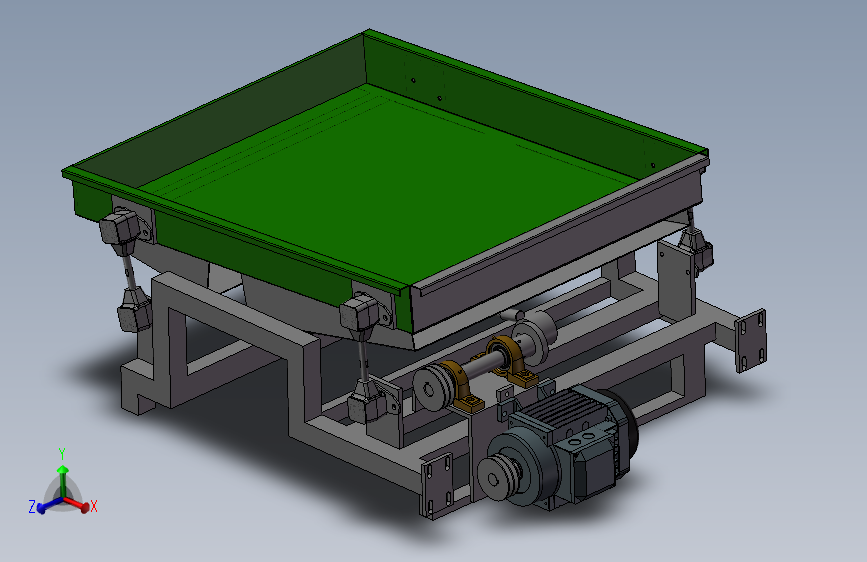867x562 pixels.
Task: Pick the pulley mounted on the motor shaft
Action: point(498,478)
